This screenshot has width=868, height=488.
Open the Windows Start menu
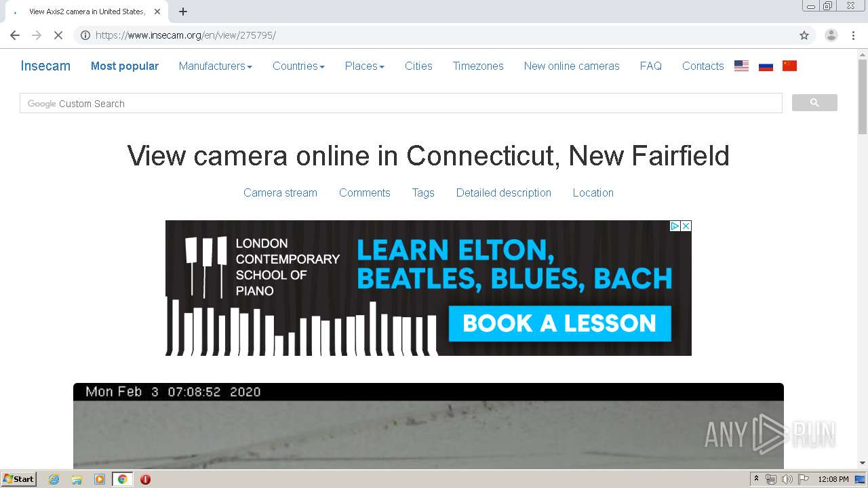click(19, 479)
